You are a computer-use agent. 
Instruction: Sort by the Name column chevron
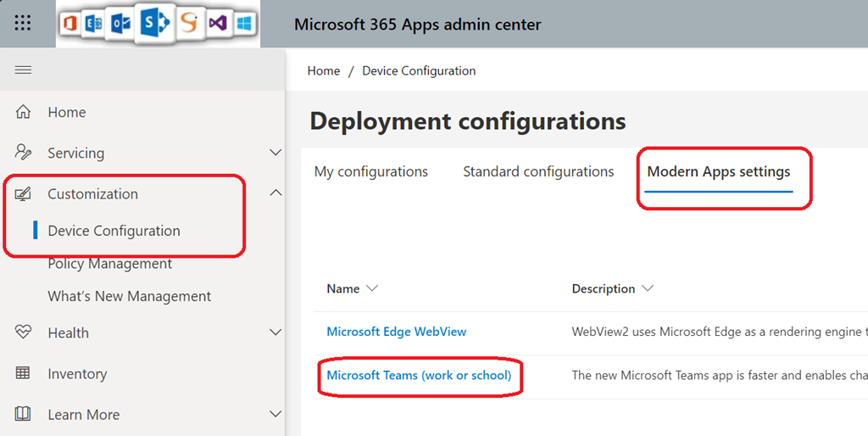pyautogui.click(x=371, y=288)
